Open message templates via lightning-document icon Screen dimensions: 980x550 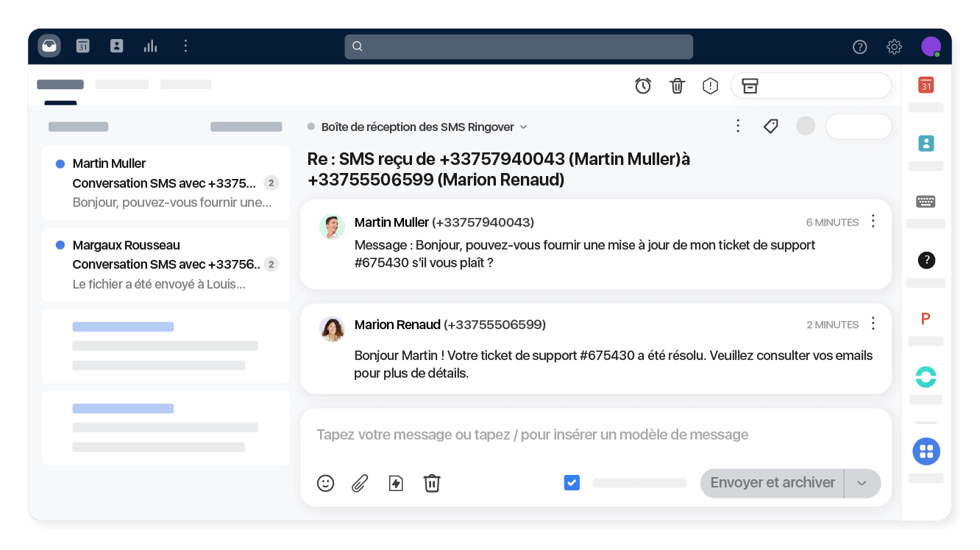tap(396, 483)
